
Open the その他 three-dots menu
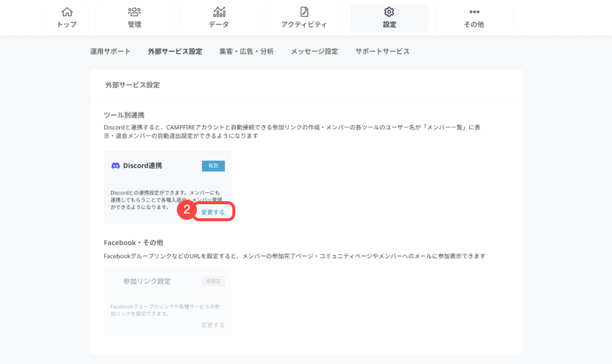474,12
